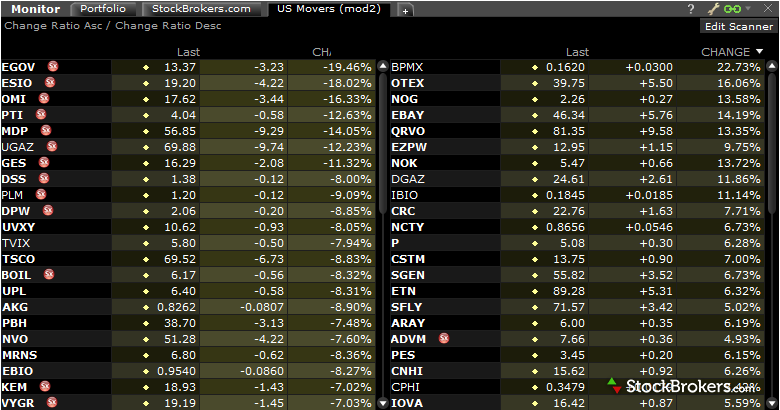Viewport: 780px width, 410px height.
Task: Select the TVIX ticker symbol
Action: 16,243
